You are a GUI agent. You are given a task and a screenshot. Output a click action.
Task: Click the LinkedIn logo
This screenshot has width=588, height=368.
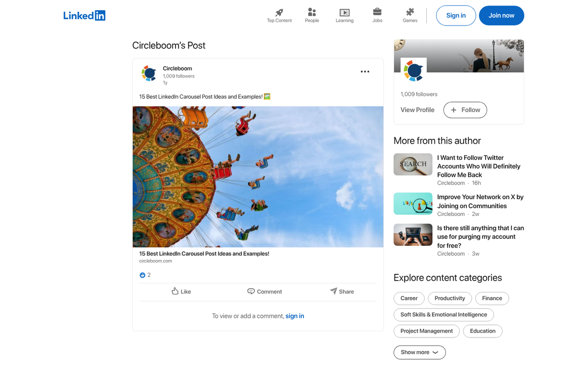[84, 15]
